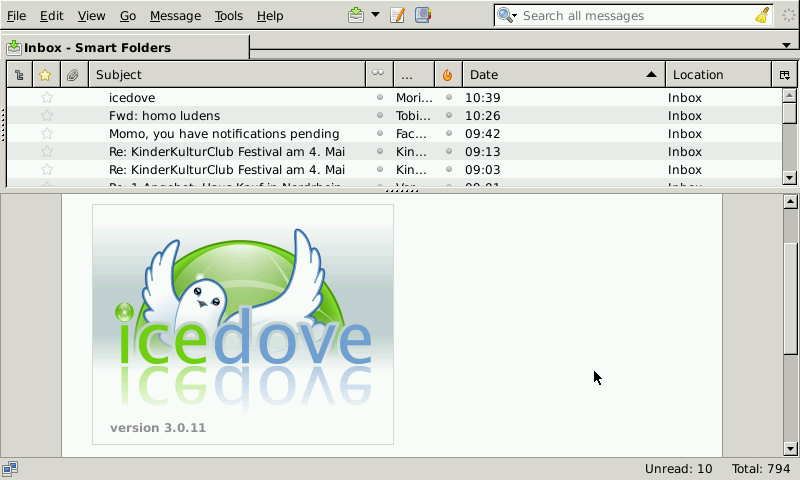This screenshot has width=800, height=480.
Task: Open the column picker button
Action: tap(784, 75)
